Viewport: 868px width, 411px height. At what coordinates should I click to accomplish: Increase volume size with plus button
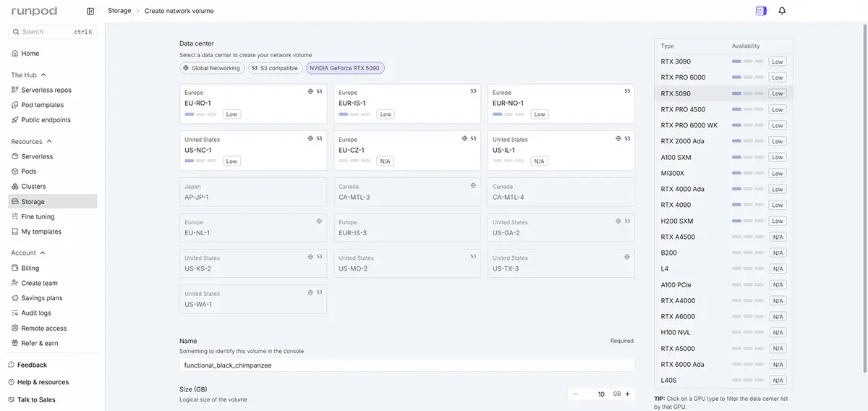tap(627, 394)
